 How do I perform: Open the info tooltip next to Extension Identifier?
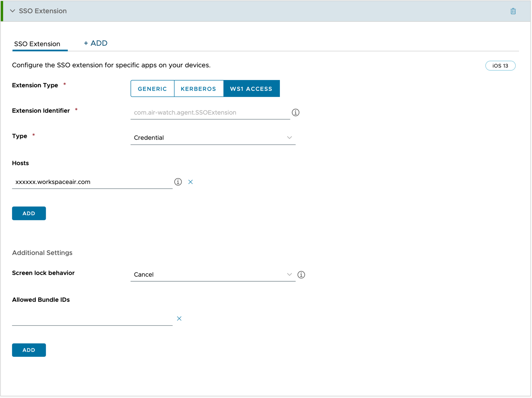click(295, 112)
